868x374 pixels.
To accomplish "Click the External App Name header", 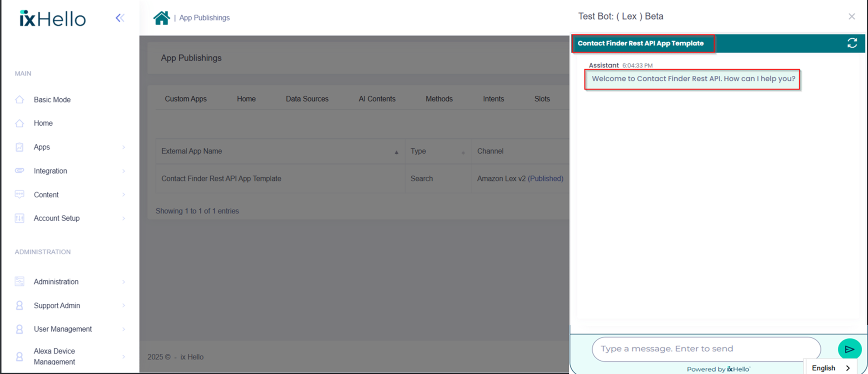I will coord(191,151).
